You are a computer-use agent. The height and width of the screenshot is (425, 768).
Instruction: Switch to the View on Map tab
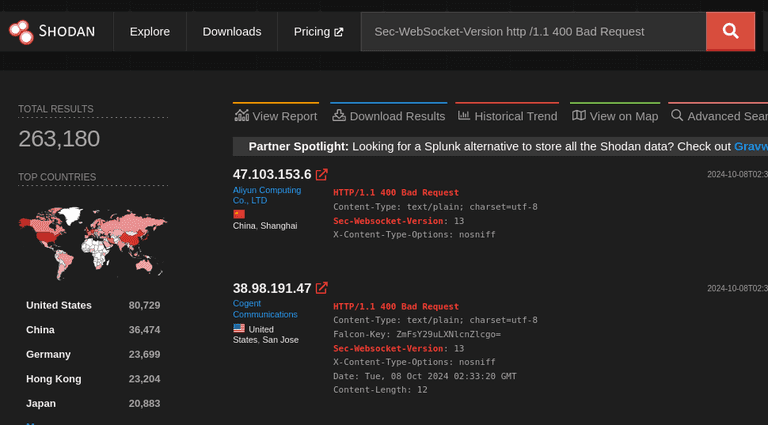click(x=615, y=116)
